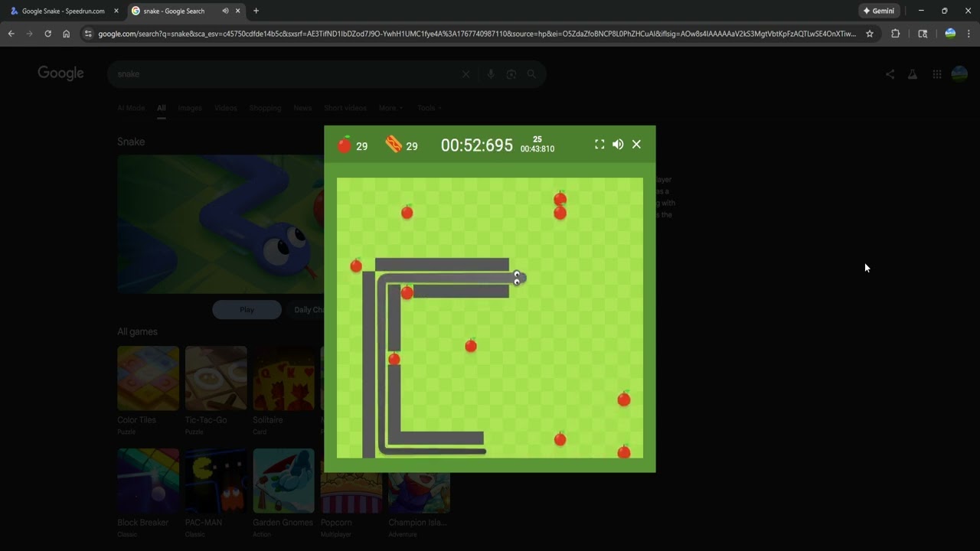Search by image lens icon
Screen dimensions: 980x551
coord(511,74)
